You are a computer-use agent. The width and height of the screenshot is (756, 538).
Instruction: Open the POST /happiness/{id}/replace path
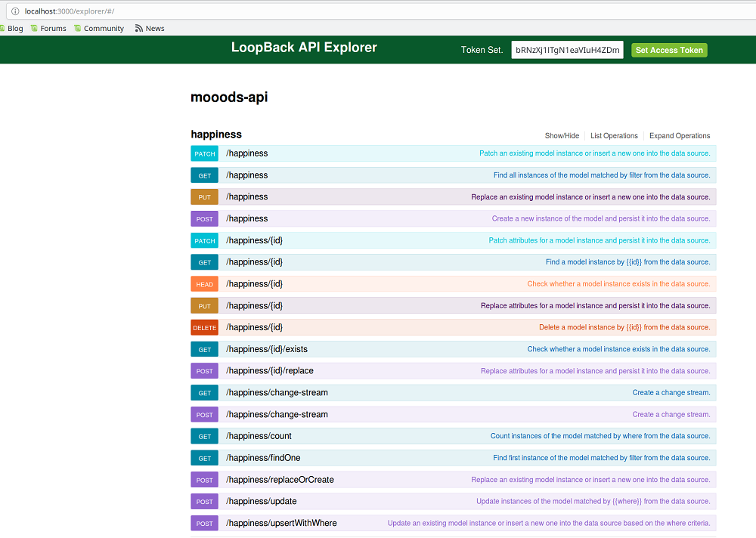point(270,371)
